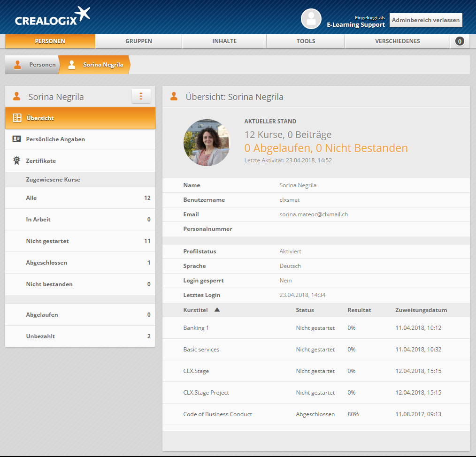
Task: Click the user avatar icon in header
Action: pos(311,19)
